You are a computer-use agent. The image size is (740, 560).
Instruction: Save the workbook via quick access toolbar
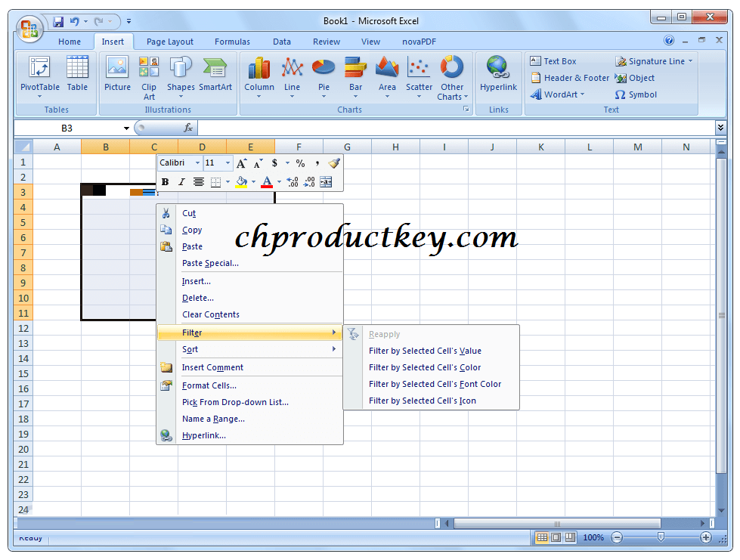[x=58, y=22]
